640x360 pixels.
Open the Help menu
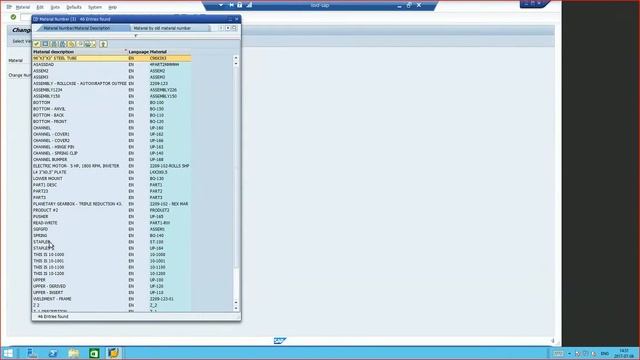(x=112, y=7)
